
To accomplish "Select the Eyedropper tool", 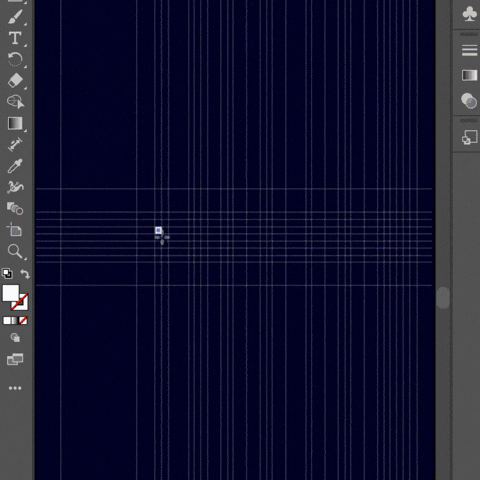I will pyautogui.click(x=15, y=166).
